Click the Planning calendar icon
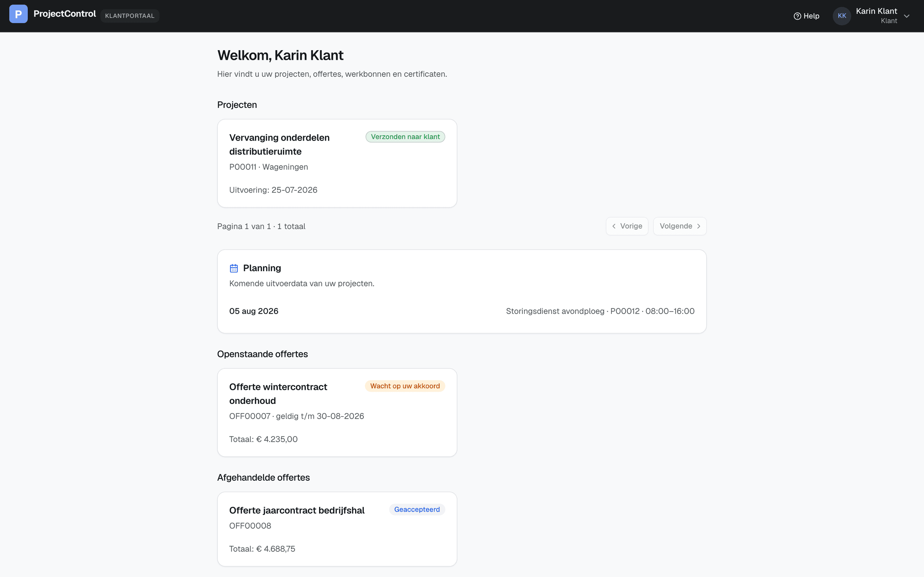 click(234, 268)
